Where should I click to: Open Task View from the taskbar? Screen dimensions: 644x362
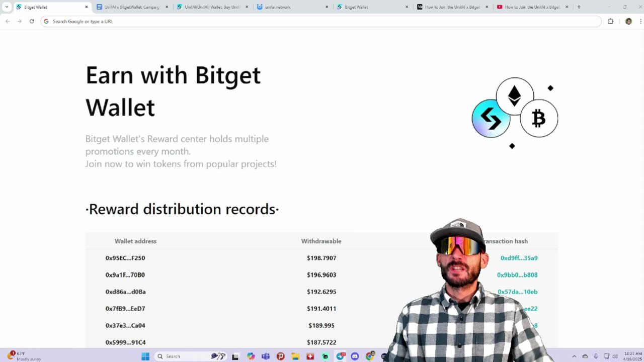(235, 356)
